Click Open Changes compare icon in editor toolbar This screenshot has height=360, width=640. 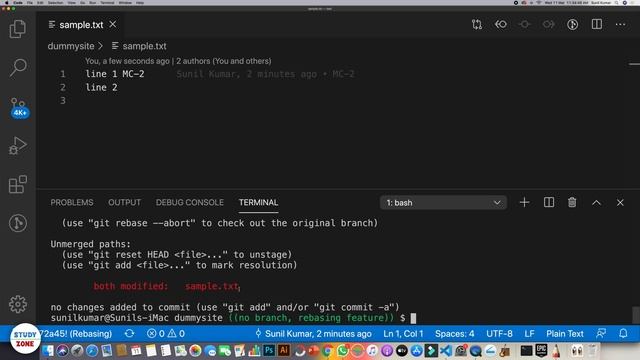(477, 24)
